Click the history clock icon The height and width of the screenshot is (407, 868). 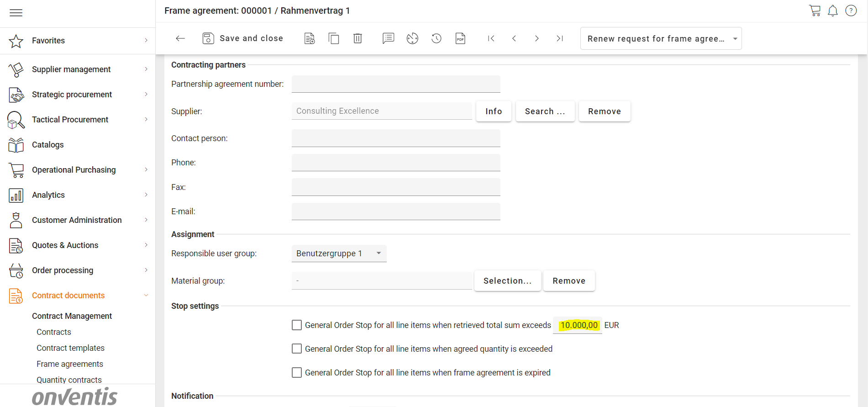pos(437,38)
